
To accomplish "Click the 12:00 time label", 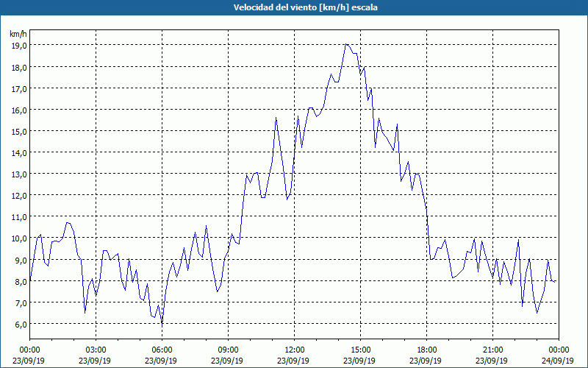I will 295,350.
